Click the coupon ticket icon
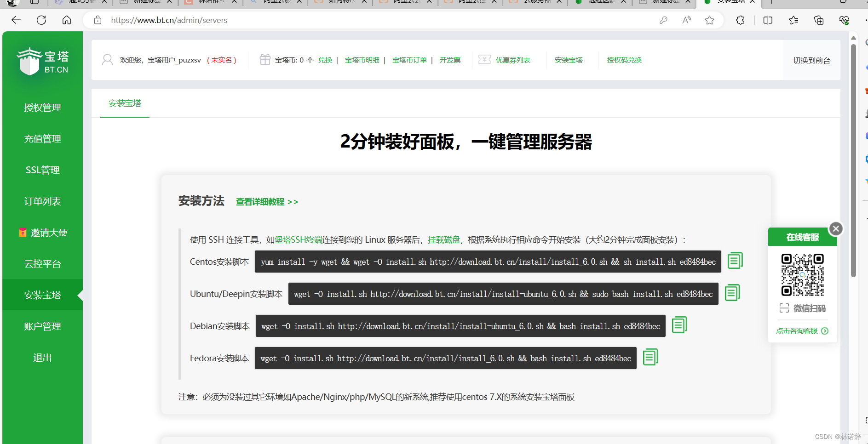Screen dimensions: 868x444 click(x=484, y=60)
